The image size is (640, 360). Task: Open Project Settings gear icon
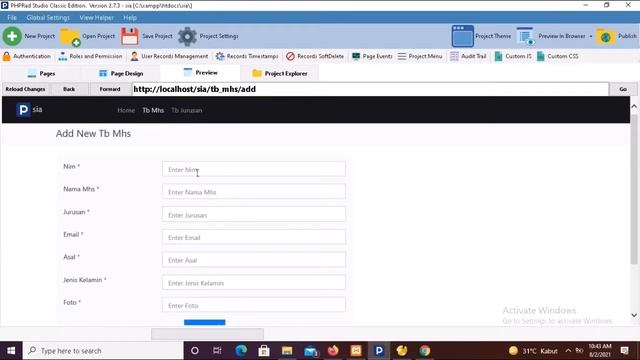[187, 36]
